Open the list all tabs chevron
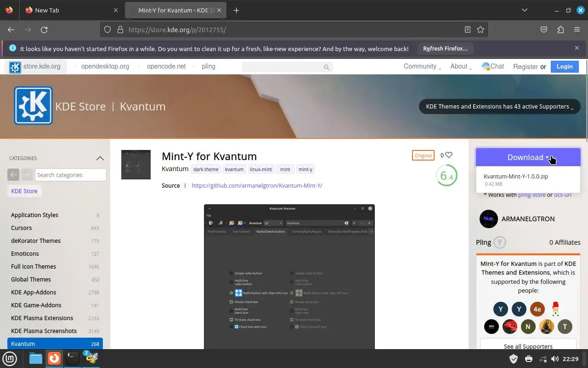 click(x=525, y=10)
